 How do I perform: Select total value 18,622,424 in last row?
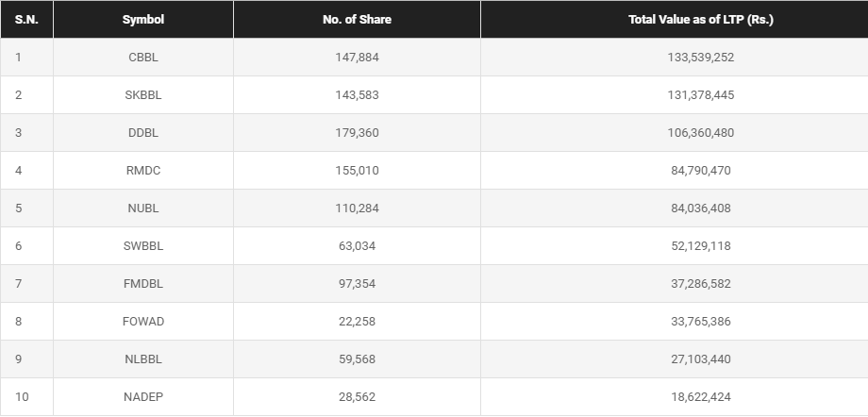(x=701, y=397)
